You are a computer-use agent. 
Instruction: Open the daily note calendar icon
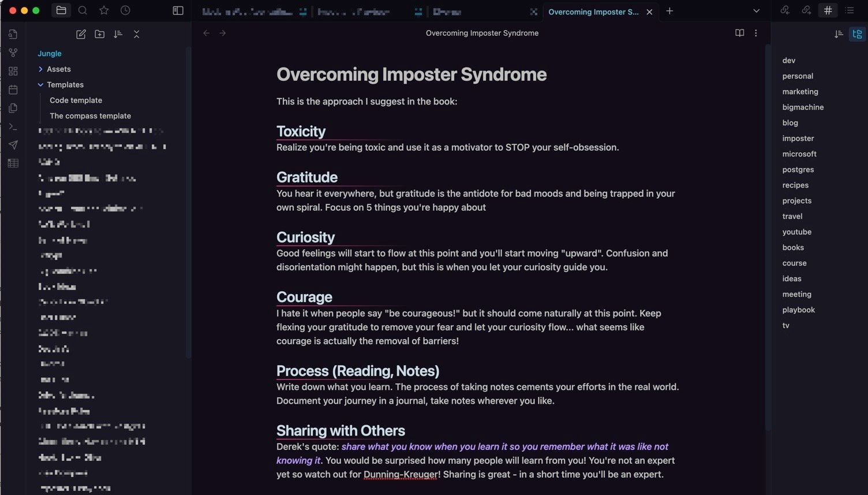(x=13, y=90)
